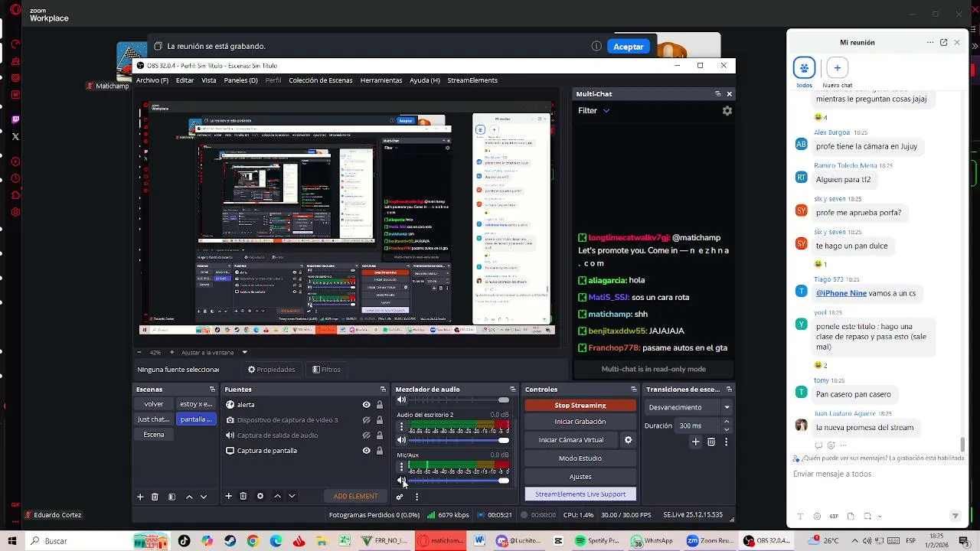Click Stop Streaming button
This screenshot has width=980, height=551.
click(x=580, y=406)
